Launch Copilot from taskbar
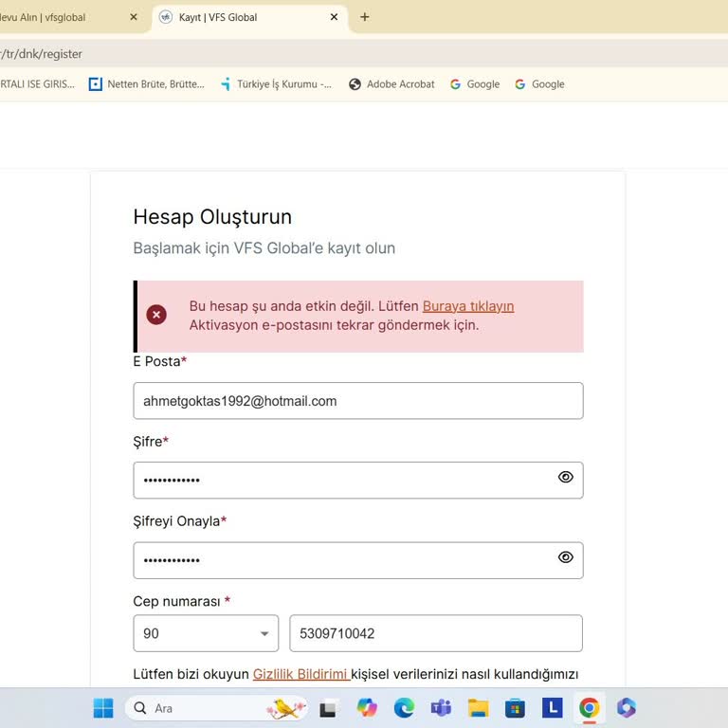The height and width of the screenshot is (728, 728). click(367, 708)
